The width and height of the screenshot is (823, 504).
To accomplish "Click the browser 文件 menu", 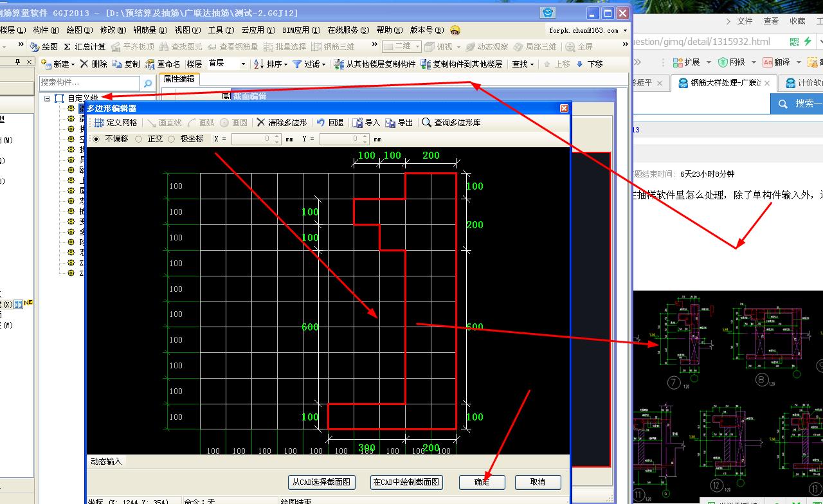I will click(745, 21).
